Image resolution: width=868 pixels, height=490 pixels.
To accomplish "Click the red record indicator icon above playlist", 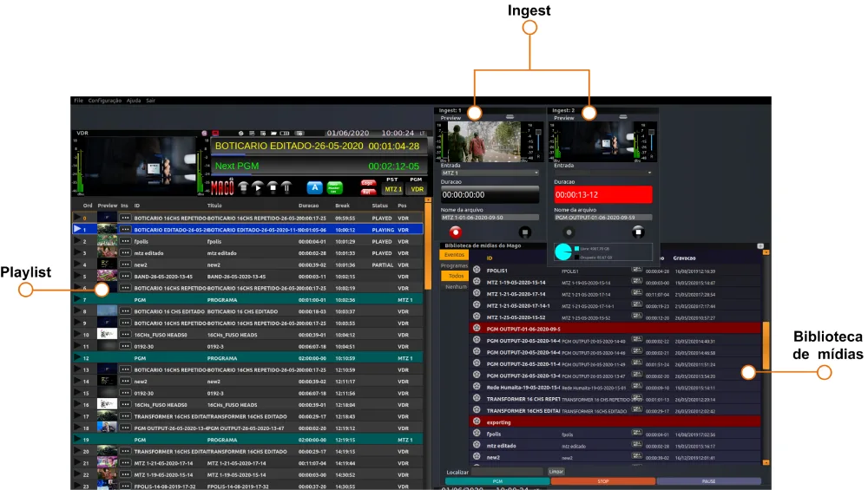I will [215, 134].
